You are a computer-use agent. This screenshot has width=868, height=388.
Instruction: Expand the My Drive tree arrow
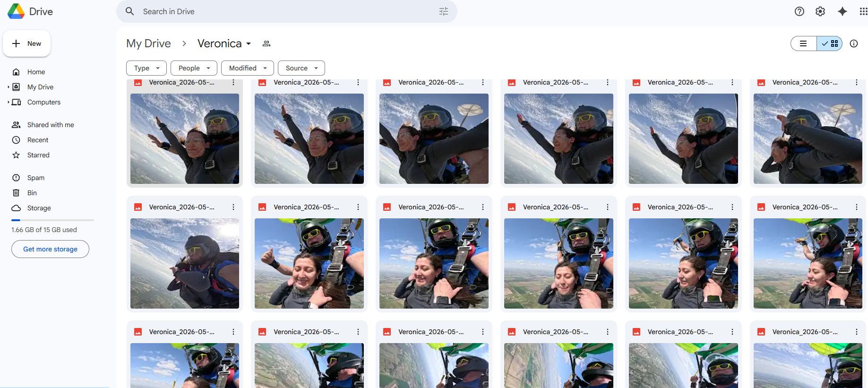click(9, 87)
